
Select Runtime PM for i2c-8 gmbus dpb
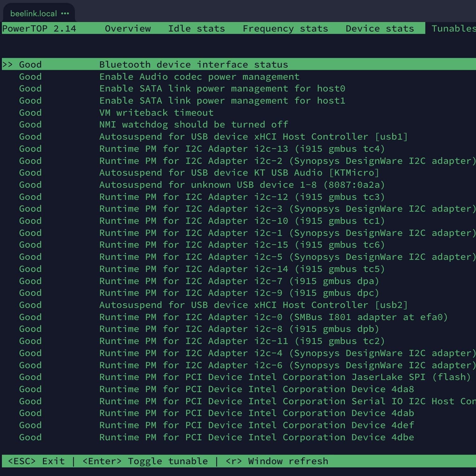[x=239, y=329]
